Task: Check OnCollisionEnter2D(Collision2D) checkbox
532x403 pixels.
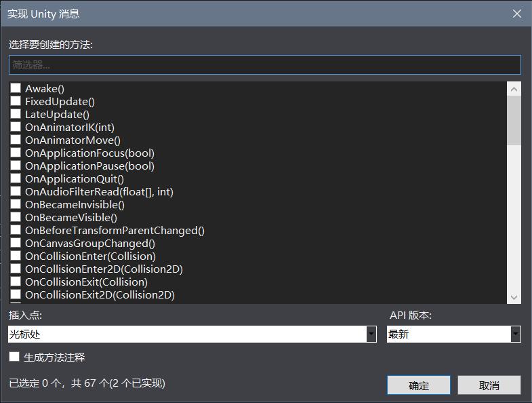Action: pos(16,269)
